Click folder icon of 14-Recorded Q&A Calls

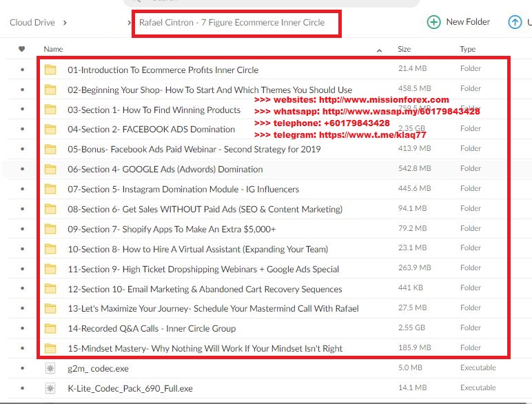coord(50,329)
